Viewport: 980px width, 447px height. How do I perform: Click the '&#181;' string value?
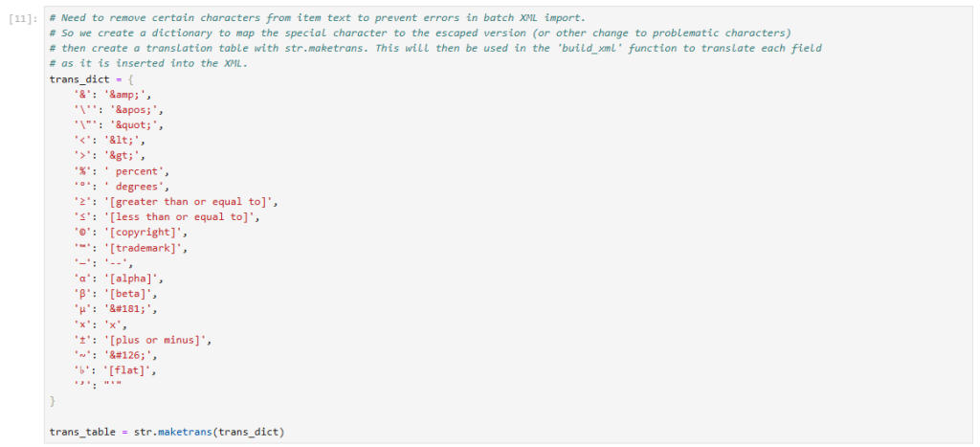[125, 309]
